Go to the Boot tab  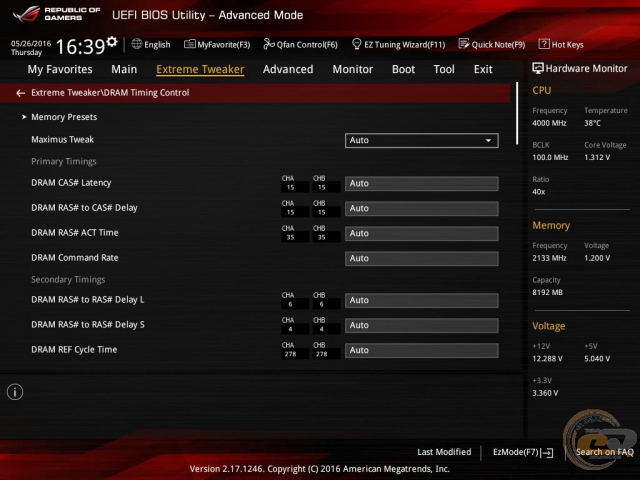point(403,70)
